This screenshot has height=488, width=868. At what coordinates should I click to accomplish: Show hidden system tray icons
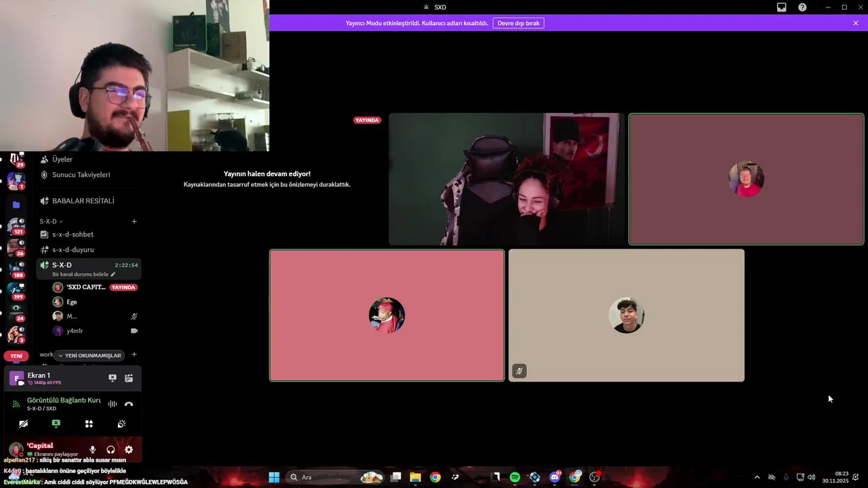[757, 477]
